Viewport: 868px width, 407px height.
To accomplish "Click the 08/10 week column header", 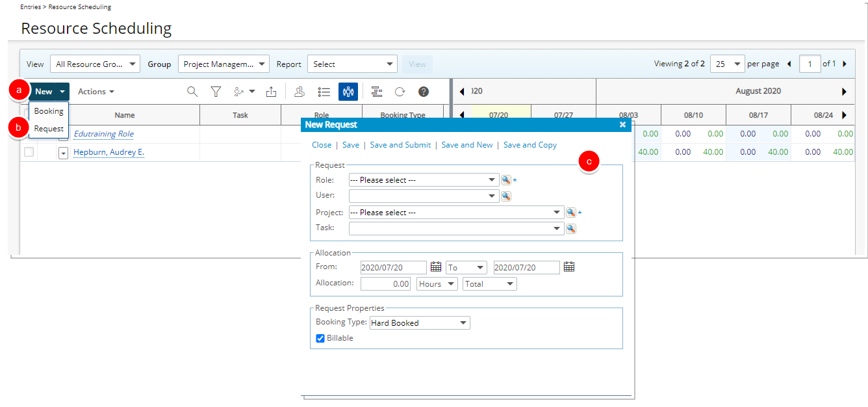I will click(x=693, y=115).
